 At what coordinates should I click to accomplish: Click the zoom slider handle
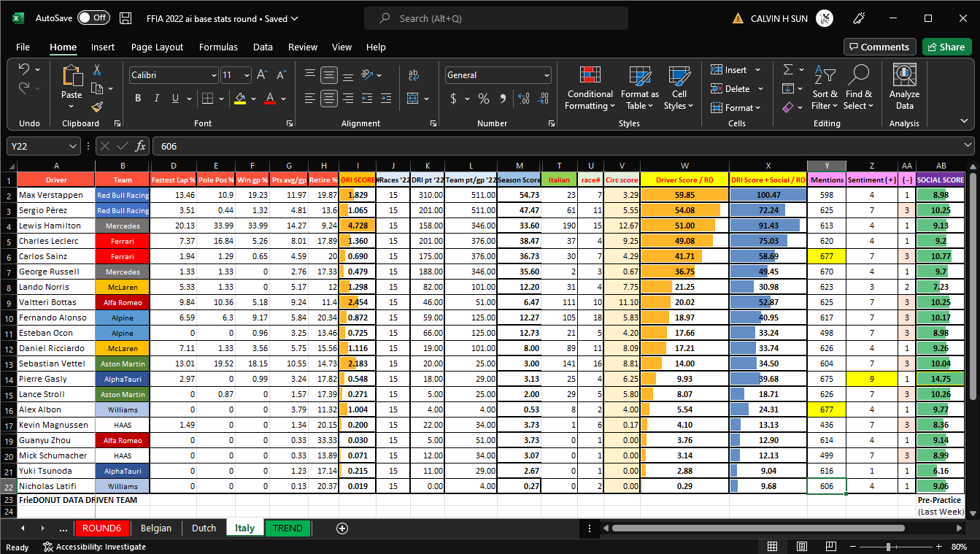(x=888, y=547)
